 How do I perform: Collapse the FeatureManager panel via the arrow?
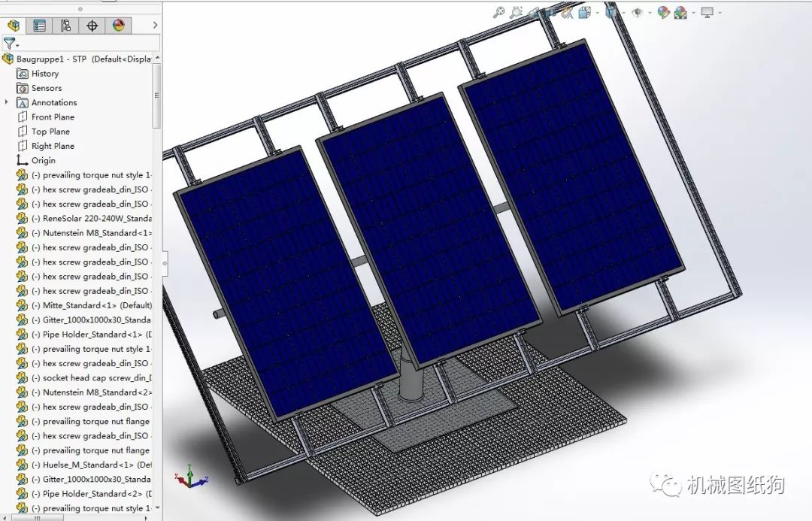155,25
